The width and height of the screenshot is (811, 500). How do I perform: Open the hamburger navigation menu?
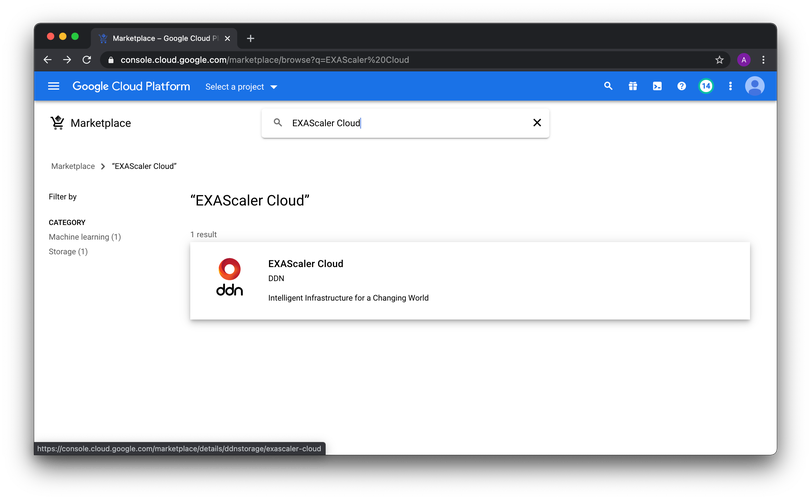53,86
